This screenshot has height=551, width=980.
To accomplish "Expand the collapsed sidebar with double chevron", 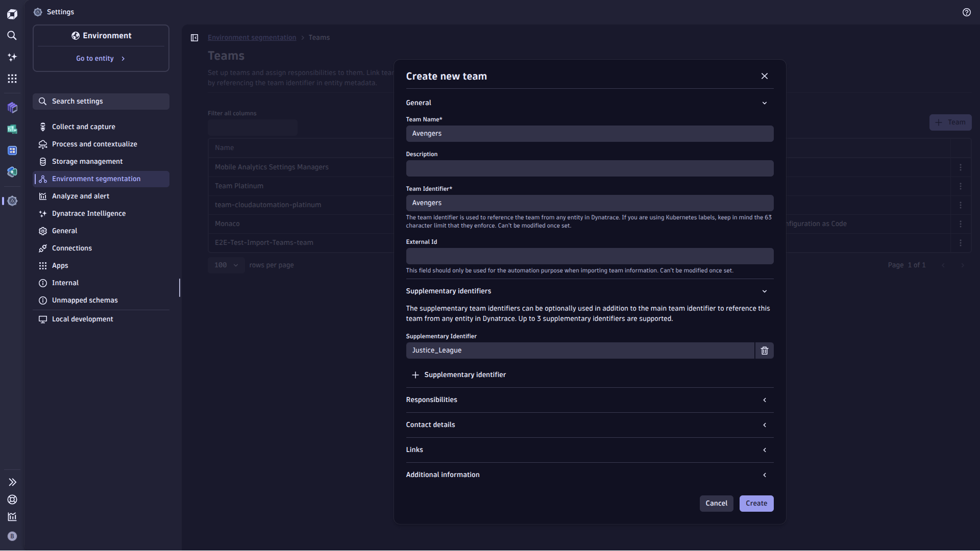I will coord(12,482).
